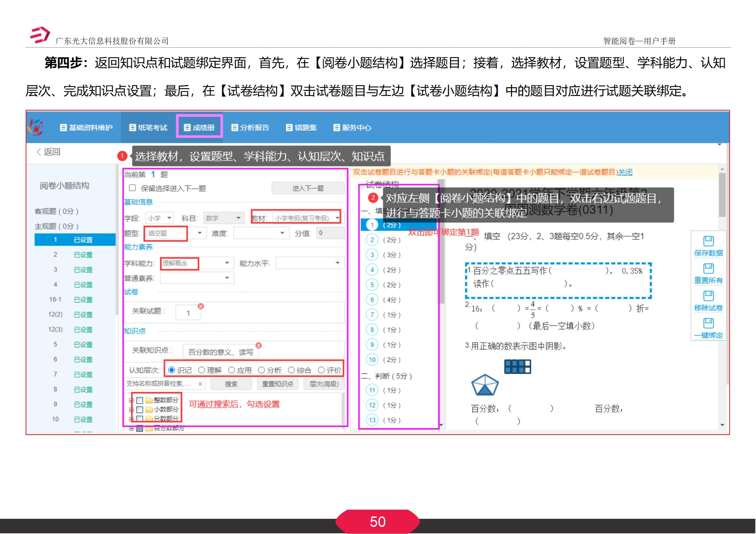Click the 关闭 link in the yellow bar

626,172
